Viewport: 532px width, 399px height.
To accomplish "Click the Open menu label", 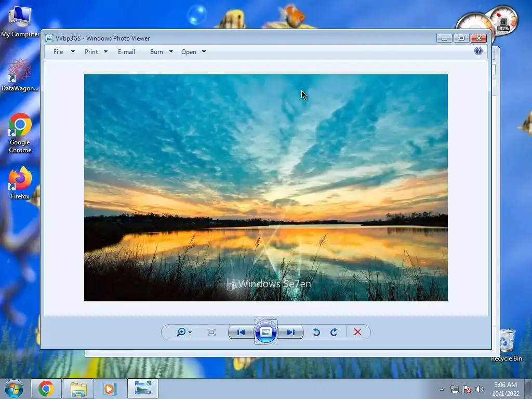I will (x=189, y=52).
